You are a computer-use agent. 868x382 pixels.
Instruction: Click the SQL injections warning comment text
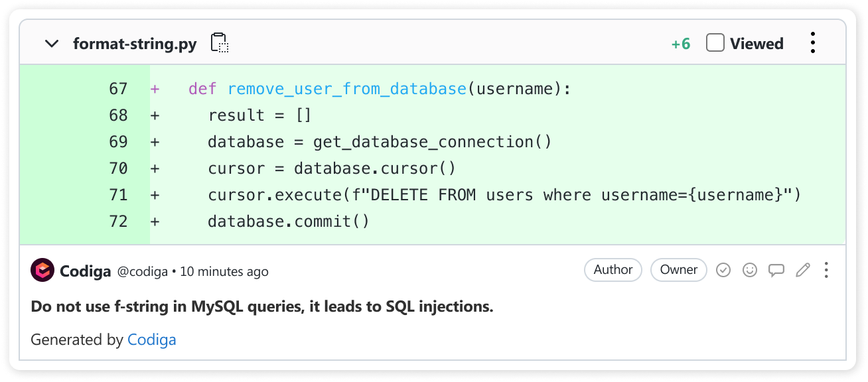pos(262,307)
